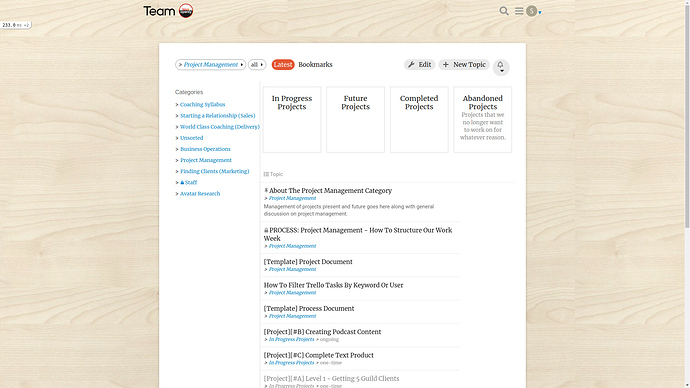Image resolution: width=690 pixels, height=388 pixels.
Task: Click the Edit category button
Action: [419, 65]
